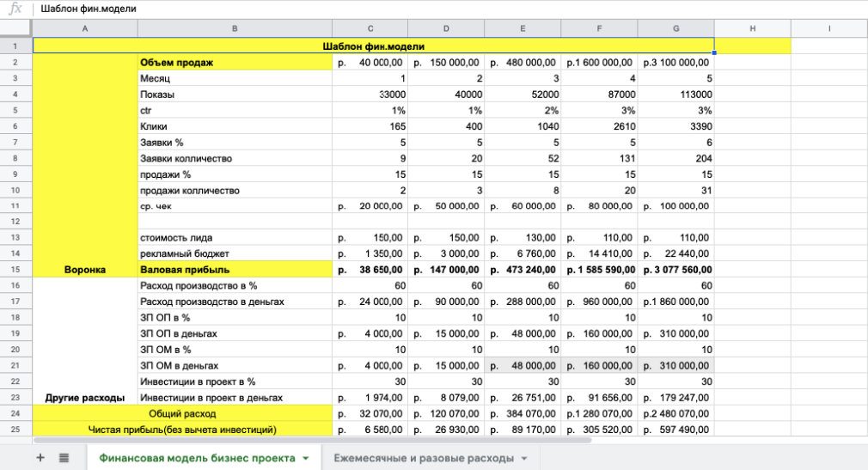Select column A header
The width and height of the screenshot is (868, 470).
[x=84, y=29]
